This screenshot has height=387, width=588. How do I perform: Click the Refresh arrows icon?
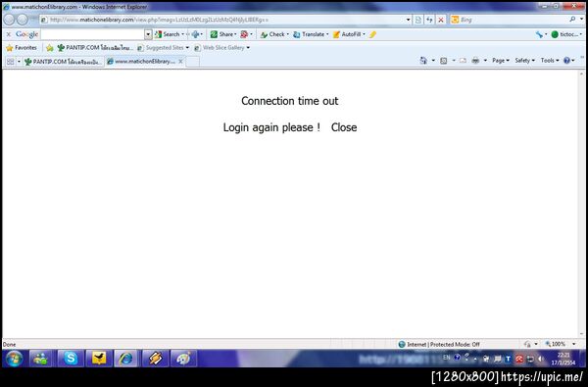[x=429, y=20]
